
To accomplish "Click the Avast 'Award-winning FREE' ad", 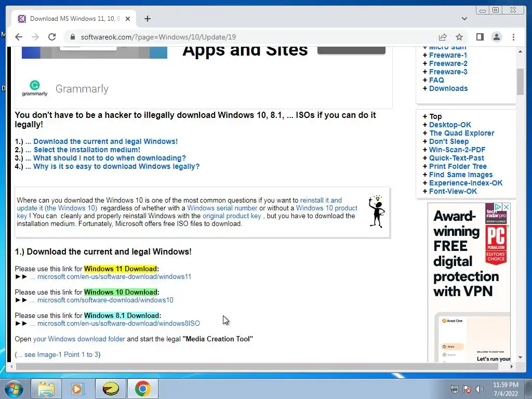I will pos(469,283).
